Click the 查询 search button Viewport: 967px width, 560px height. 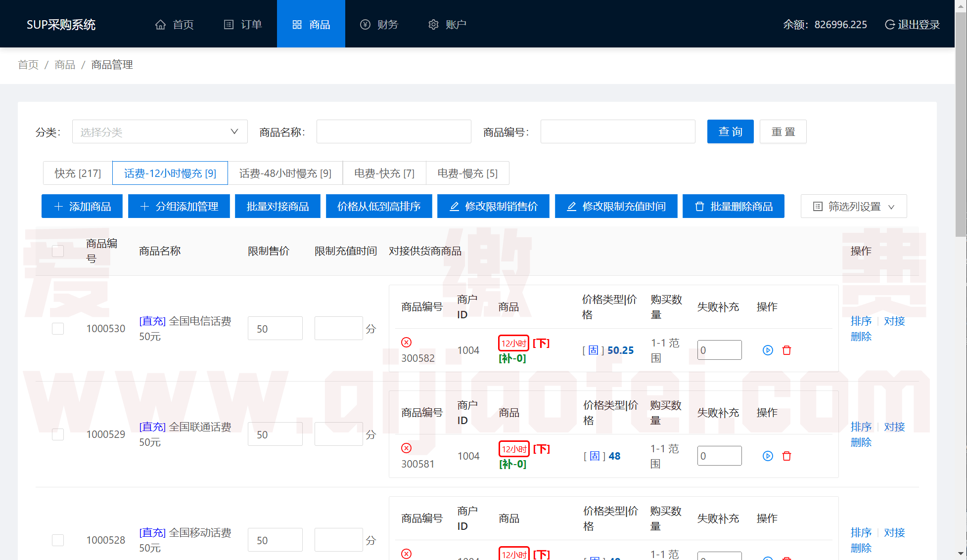(731, 131)
